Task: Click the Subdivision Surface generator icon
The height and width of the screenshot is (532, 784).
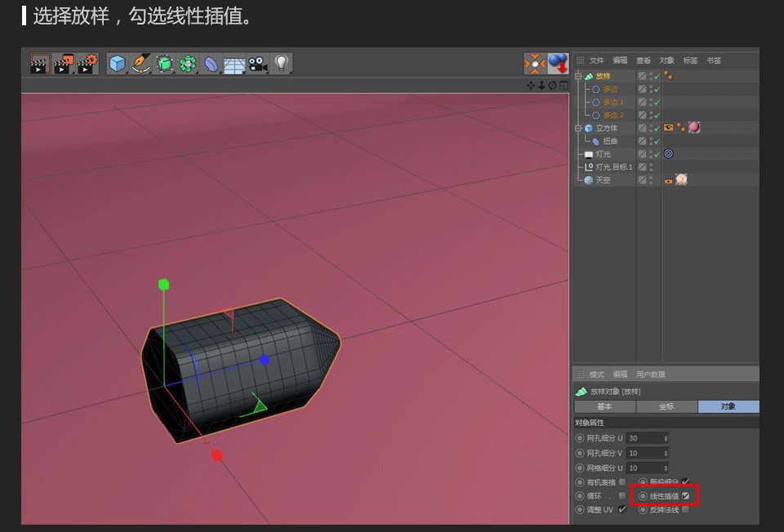Action: tap(163, 64)
